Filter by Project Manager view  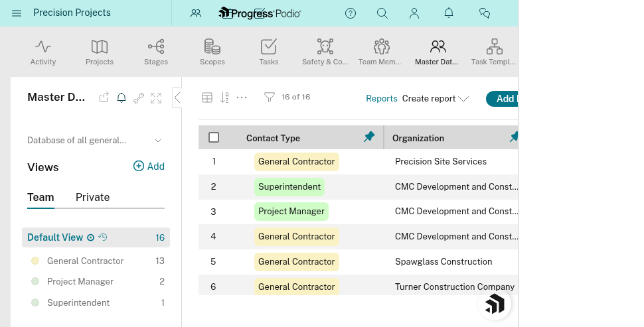click(x=80, y=281)
